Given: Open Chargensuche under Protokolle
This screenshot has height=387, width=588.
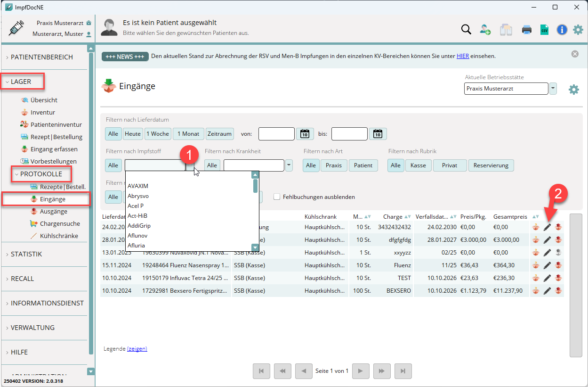Looking at the screenshot, I should point(60,223).
